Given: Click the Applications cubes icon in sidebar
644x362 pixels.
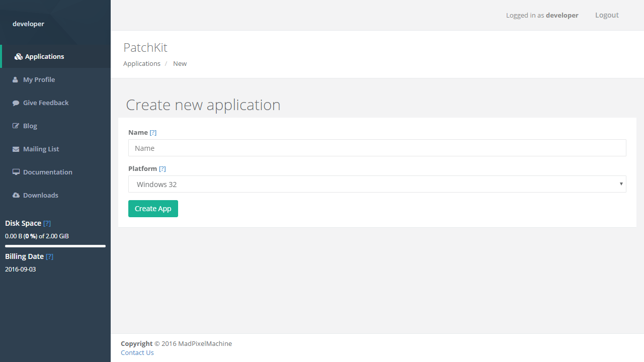Looking at the screenshot, I should pos(19,57).
